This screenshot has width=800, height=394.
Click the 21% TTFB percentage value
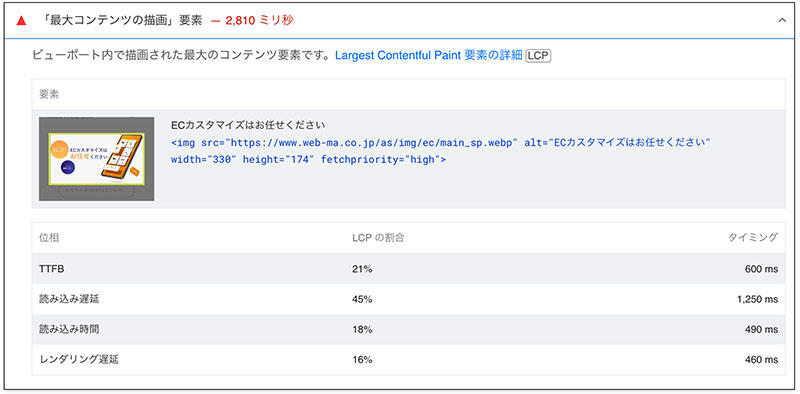[x=362, y=268]
